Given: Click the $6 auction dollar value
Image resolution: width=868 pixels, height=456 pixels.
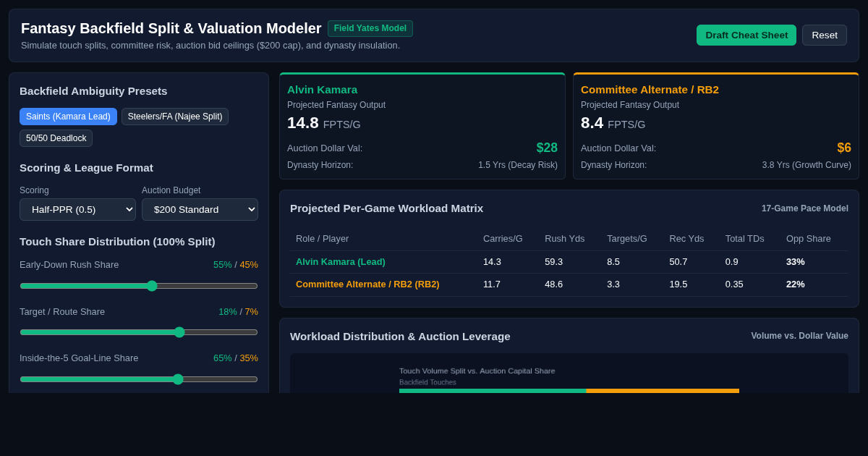Looking at the screenshot, I should (x=844, y=148).
